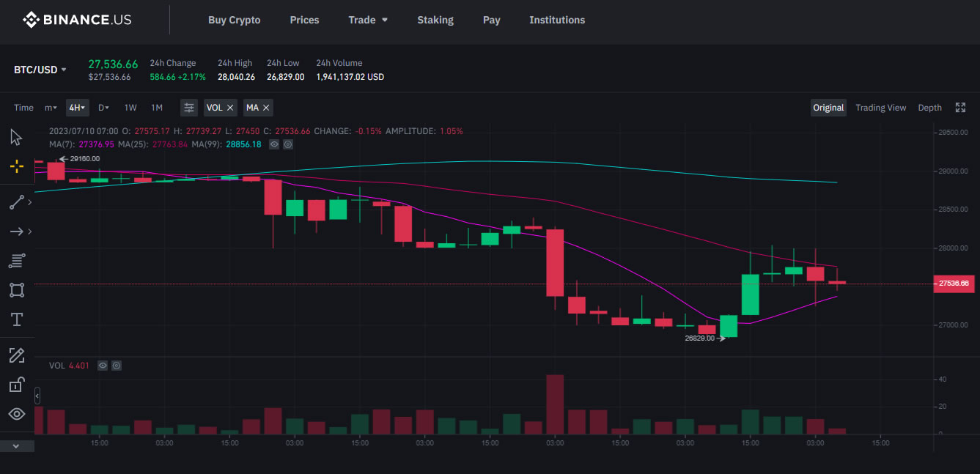This screenshot has height=474, width=980.
Task: Toggle visibility of all drawings in sidebar
Action: 16,414
